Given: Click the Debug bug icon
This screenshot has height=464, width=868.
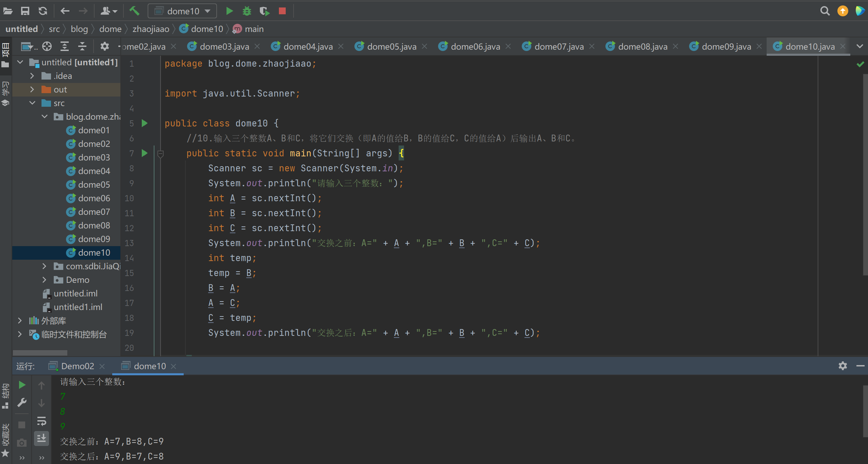Looking at the screenshot, I should pos(247,11).
